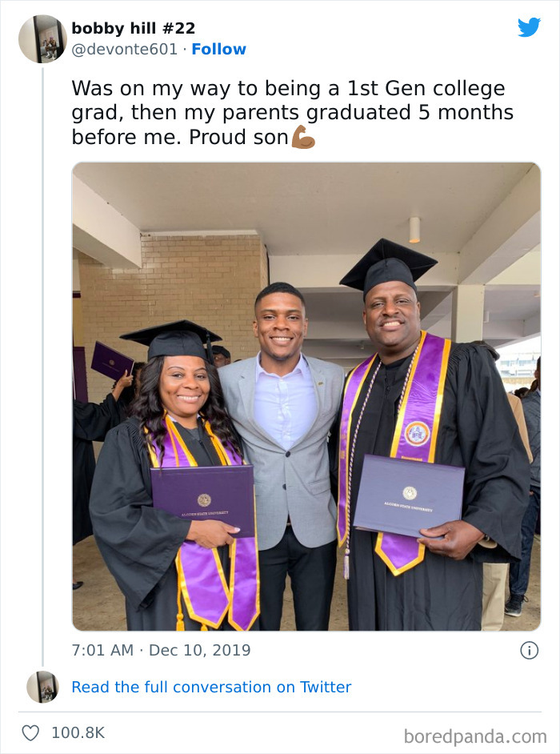
Task: Click the purple diploma folder on the left
Action: tap(202, 500)
